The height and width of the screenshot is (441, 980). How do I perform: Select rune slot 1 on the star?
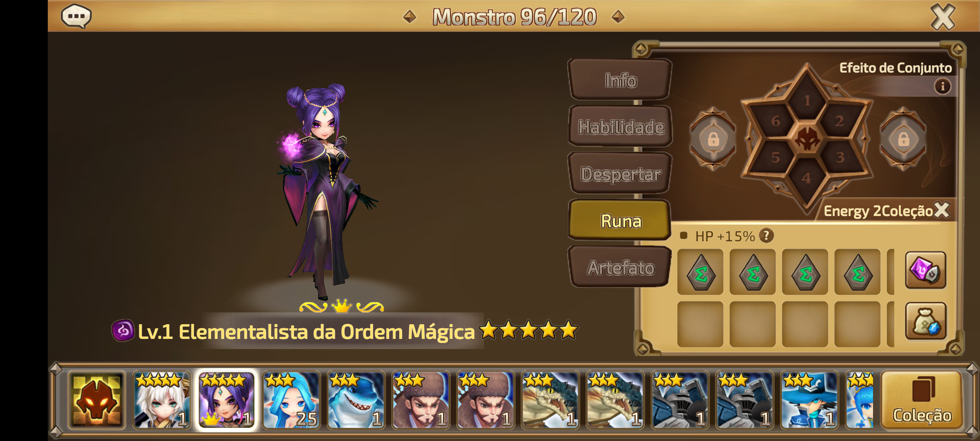807,98
